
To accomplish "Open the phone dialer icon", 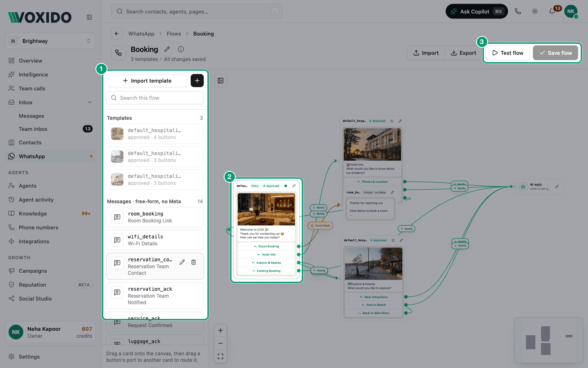I will [518, 11].
